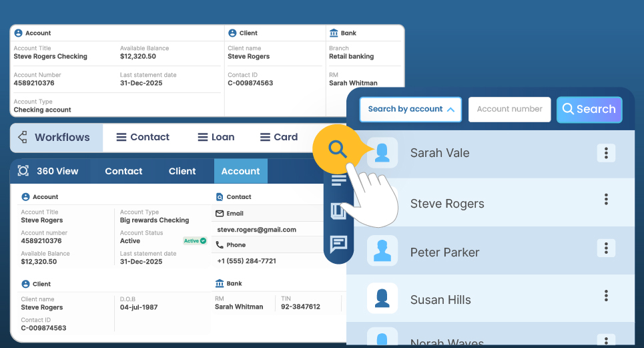
Task: Open the three-dot menu for Susan Hills
Action: [606, 295]
